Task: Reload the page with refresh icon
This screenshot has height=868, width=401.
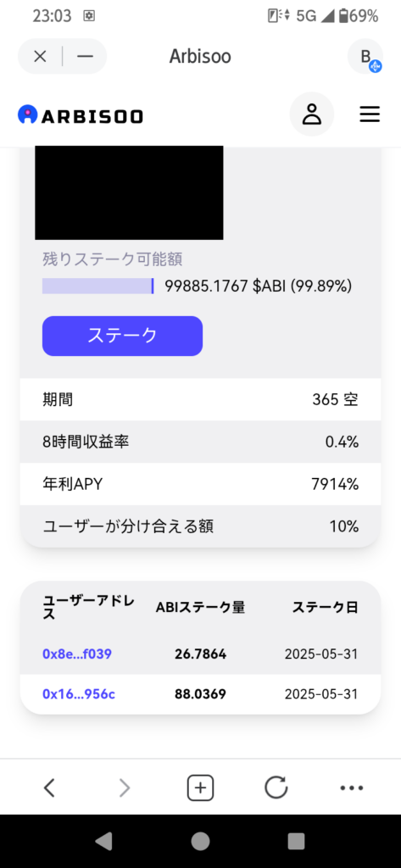Action: (x=276, y=787)
